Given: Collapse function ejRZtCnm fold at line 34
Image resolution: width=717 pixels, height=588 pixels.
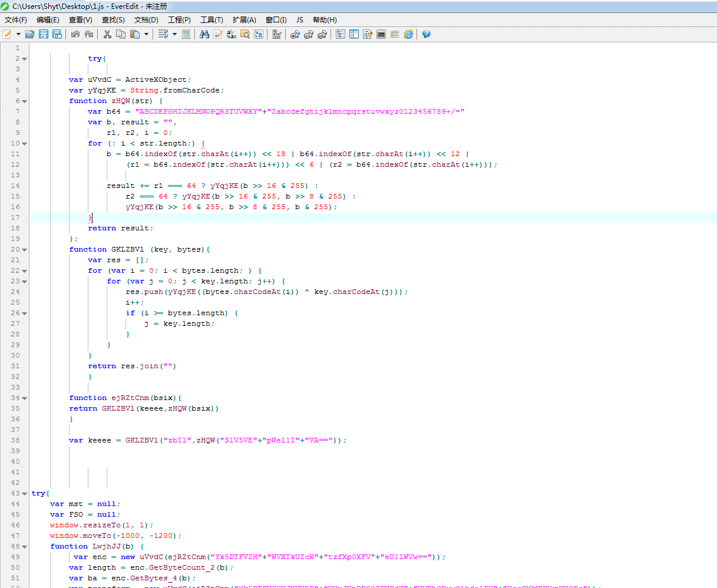Looking at the screenshot, I should click(25, 398).
